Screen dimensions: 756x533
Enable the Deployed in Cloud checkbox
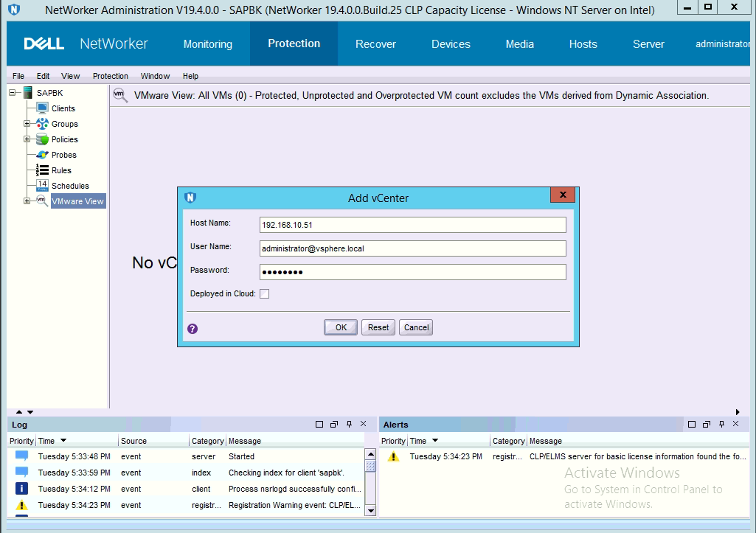click(x=265, y=294)
